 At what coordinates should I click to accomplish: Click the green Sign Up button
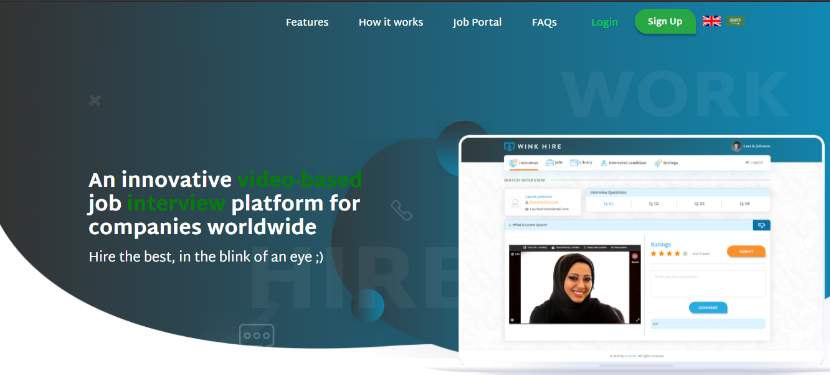(665, 21)
